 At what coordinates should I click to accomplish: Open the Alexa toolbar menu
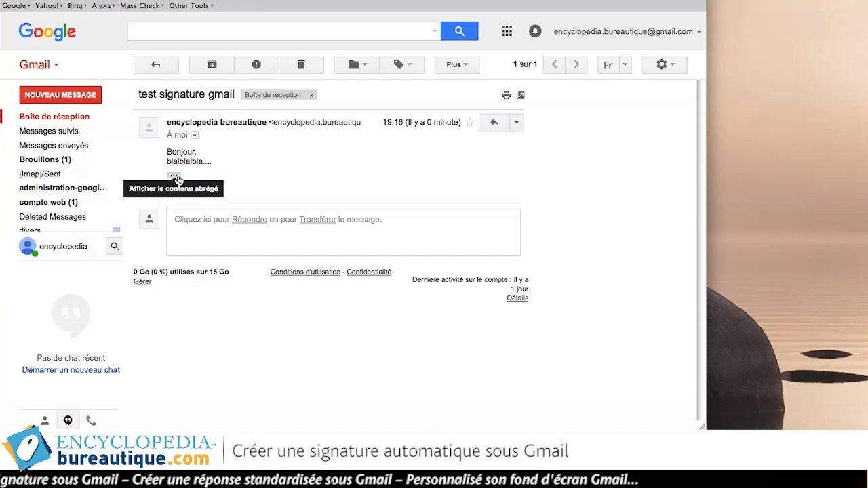coord(103,5)
